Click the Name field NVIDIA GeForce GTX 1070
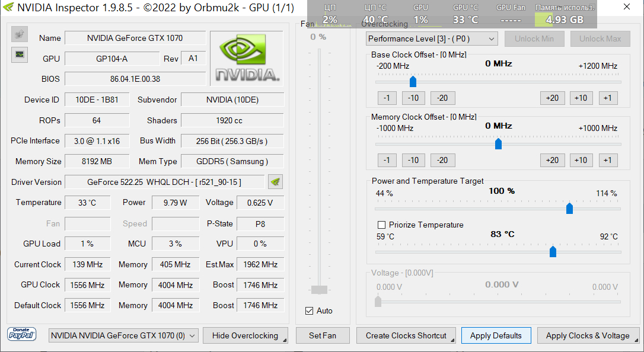 (135, 38)
